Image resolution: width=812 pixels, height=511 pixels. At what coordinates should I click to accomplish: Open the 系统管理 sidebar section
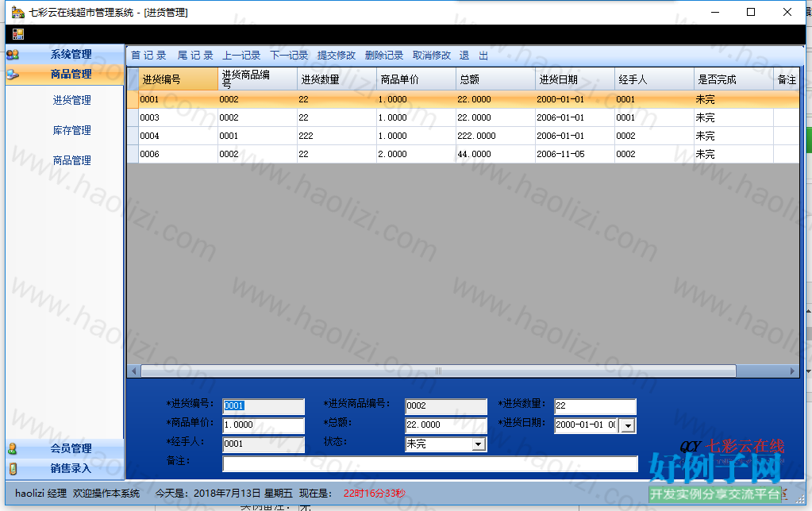(x=65, y=55)
